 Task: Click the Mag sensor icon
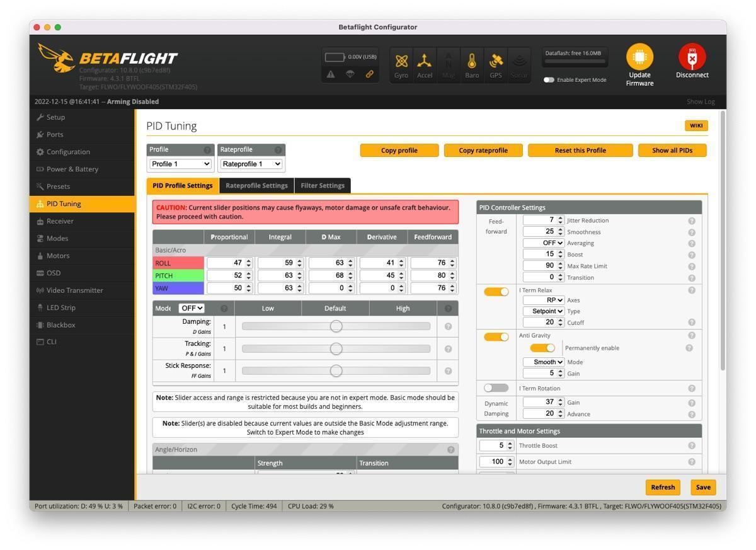click(x=449, y=61)
